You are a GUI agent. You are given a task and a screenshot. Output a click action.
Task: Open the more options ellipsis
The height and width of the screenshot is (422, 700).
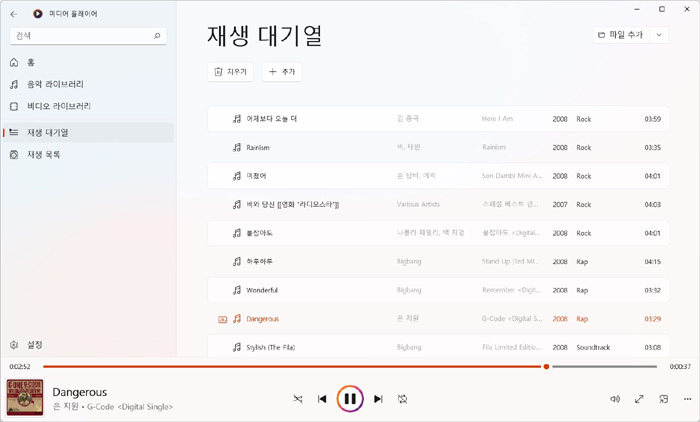click(688, 399)
